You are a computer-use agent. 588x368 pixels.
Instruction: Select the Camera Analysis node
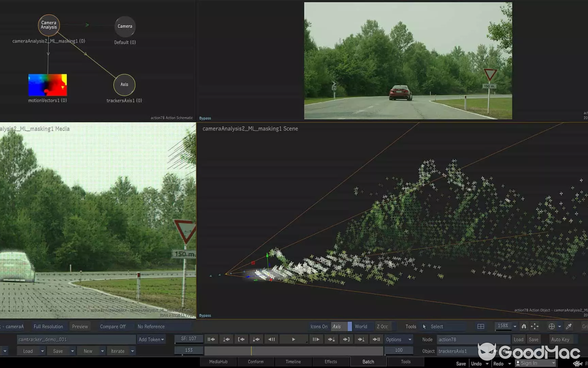click(48, 25)
